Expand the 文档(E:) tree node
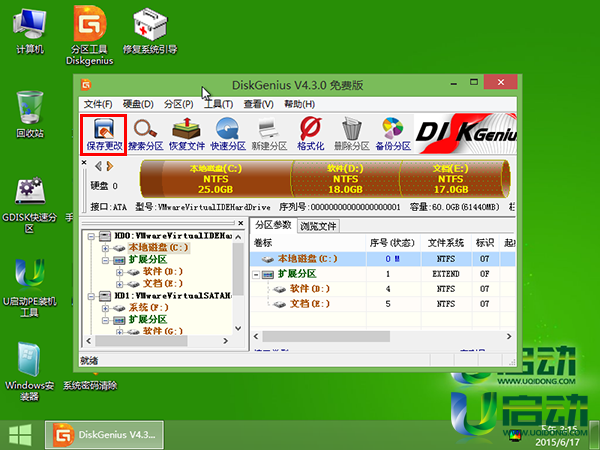This screenshot has height=450, width=600. coord(119,284)
